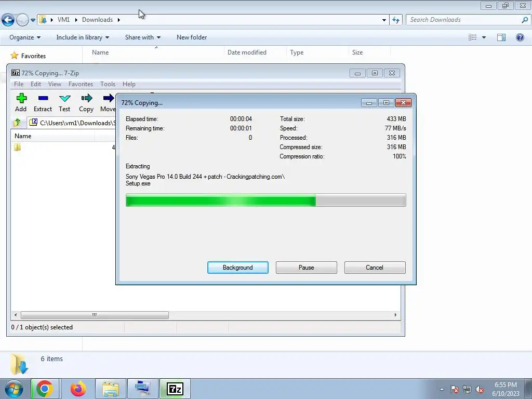Switch to 7-Zip taskbar icon
The image size is (532, 399).
(175, 389)
